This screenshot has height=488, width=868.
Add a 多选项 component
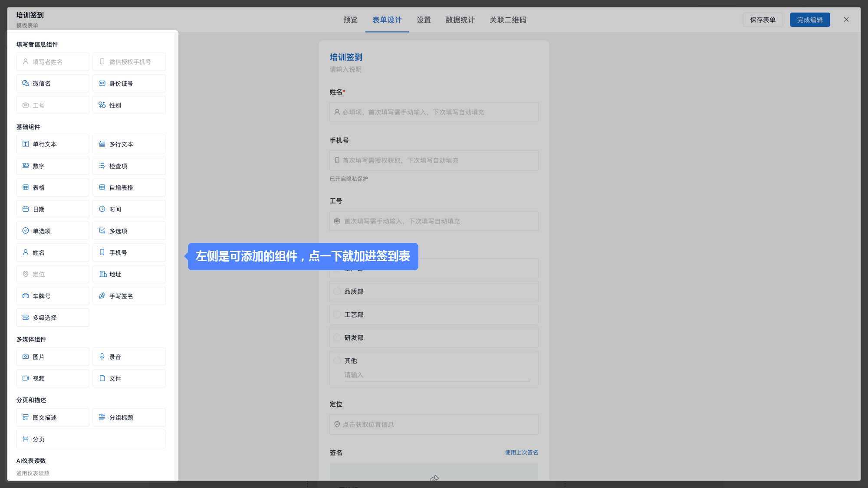point(129,231)
